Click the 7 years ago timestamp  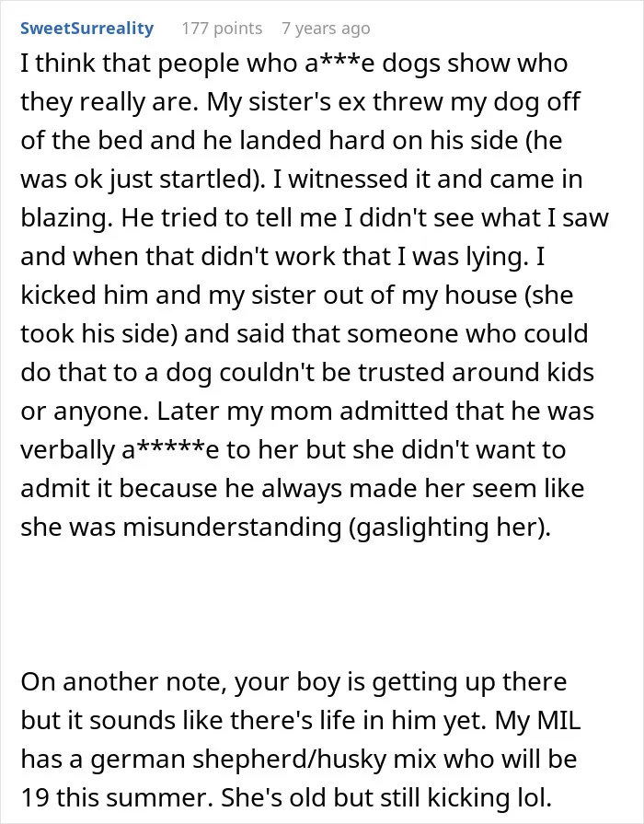pyautogui.click(x=326, y=29)
